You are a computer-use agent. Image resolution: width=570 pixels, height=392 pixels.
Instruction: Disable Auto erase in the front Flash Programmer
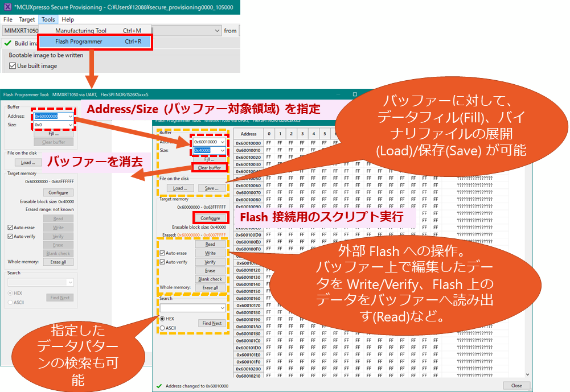point(163,253)
